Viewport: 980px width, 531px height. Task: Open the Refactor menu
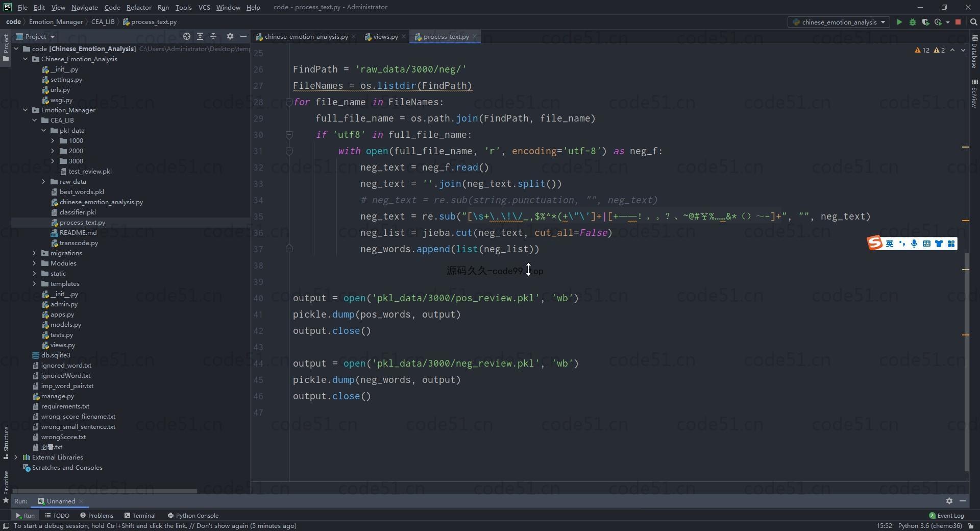pyautogui.click(x=139, y=7)
